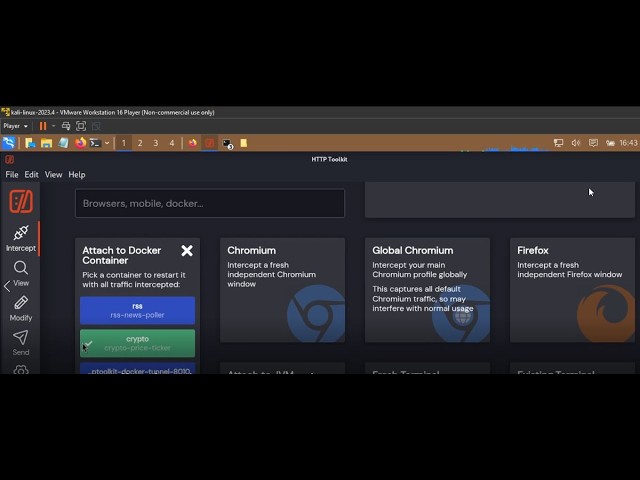Open the Send page in sidebar
This screenshot has width=640, height=480.
21,343
